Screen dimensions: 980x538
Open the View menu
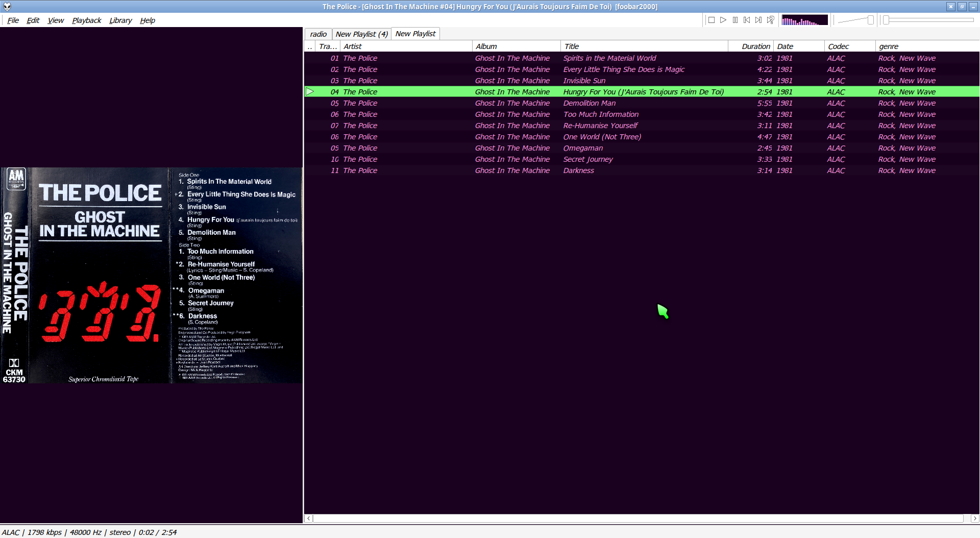coord(56,20)
